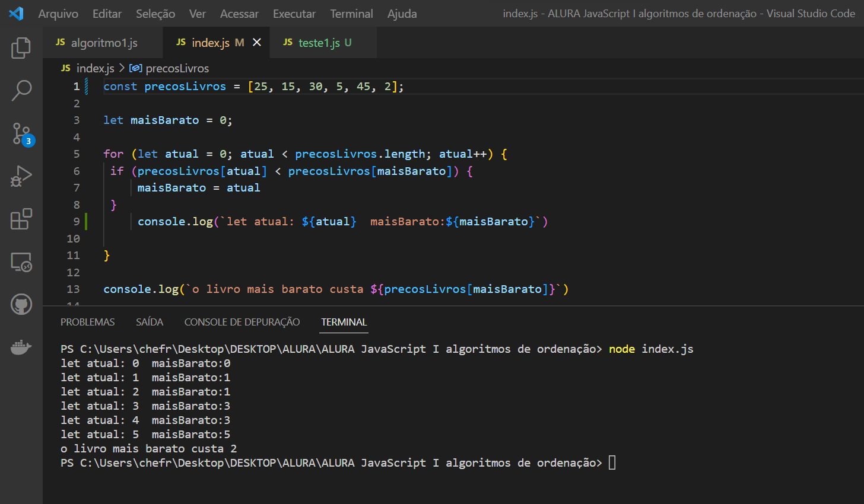The width and height of the screenshot is (864, 504).
Task: Click 'maisBarato = atual' on line 7
Action: 199,188
